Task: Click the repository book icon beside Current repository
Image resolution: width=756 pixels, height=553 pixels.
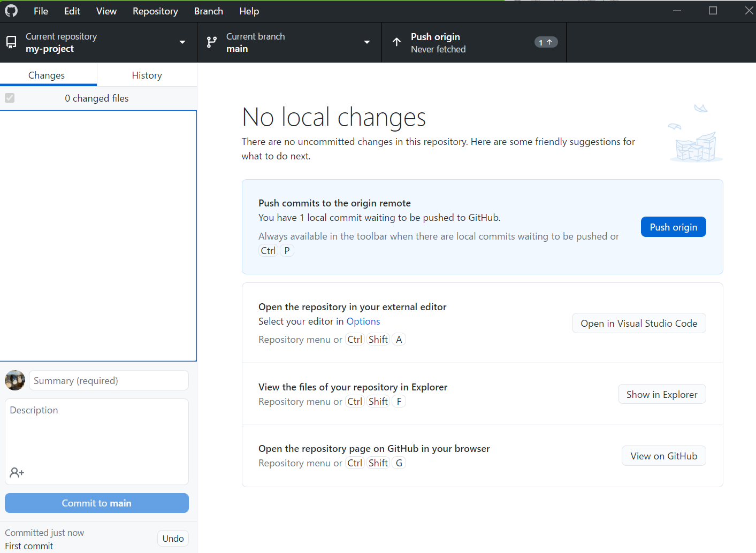Action: point(11,42)
